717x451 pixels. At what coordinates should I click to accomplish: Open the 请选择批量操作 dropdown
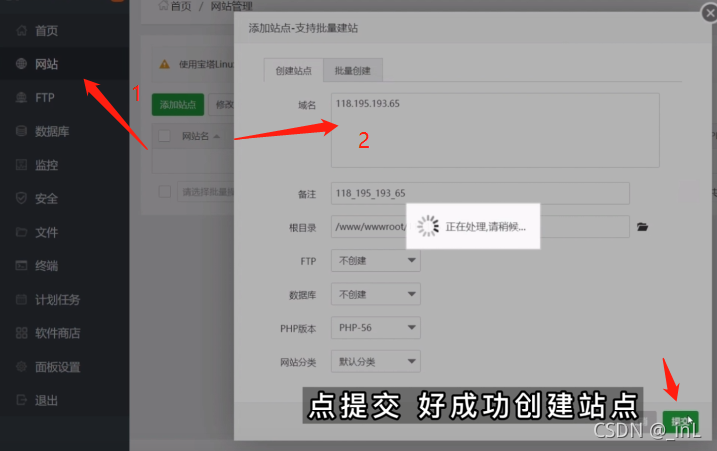(x=206, y=191)
